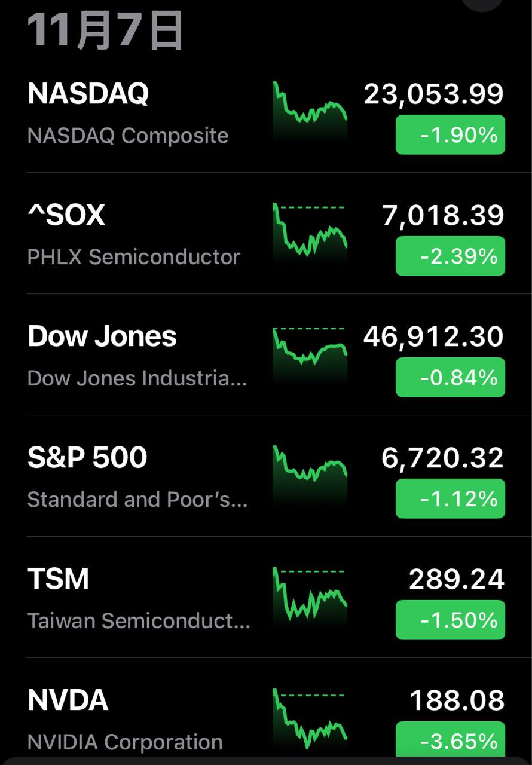This screenshot has width=532, height=765.
Task: Tap the S&P 500 -1.12% badge
Action: pos(450,498)
